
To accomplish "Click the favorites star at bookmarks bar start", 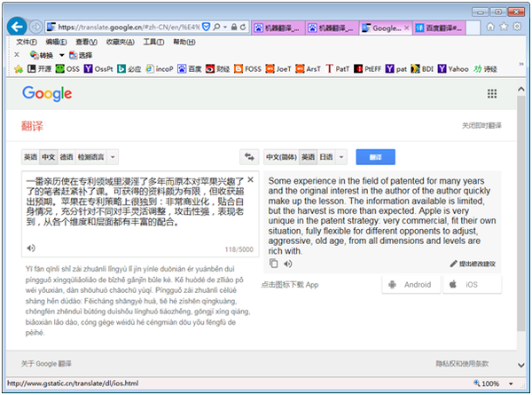I will click(19, 69).
